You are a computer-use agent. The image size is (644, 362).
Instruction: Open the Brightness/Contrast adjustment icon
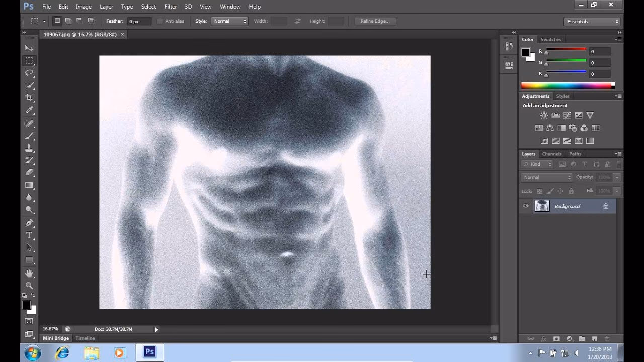click(543, 115)
